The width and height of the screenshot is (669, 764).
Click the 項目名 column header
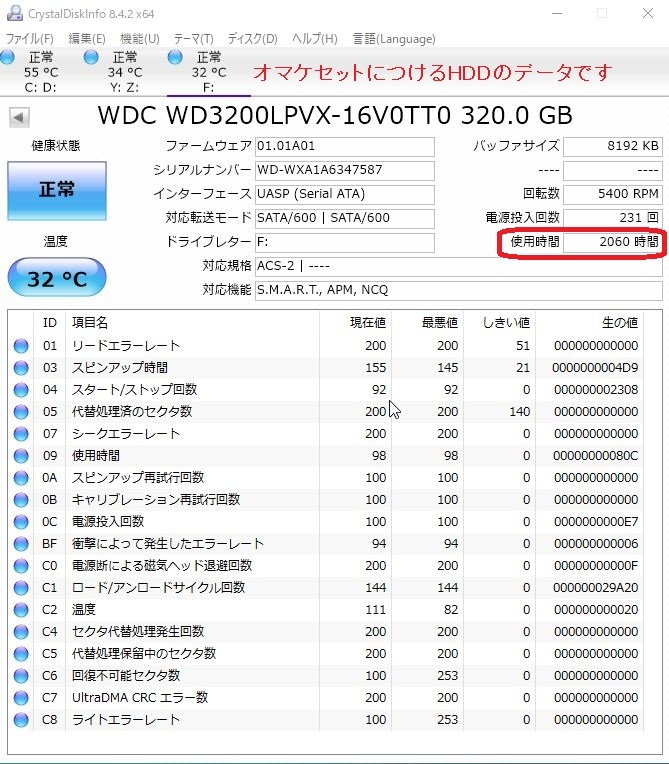click(x=192, y=323)
